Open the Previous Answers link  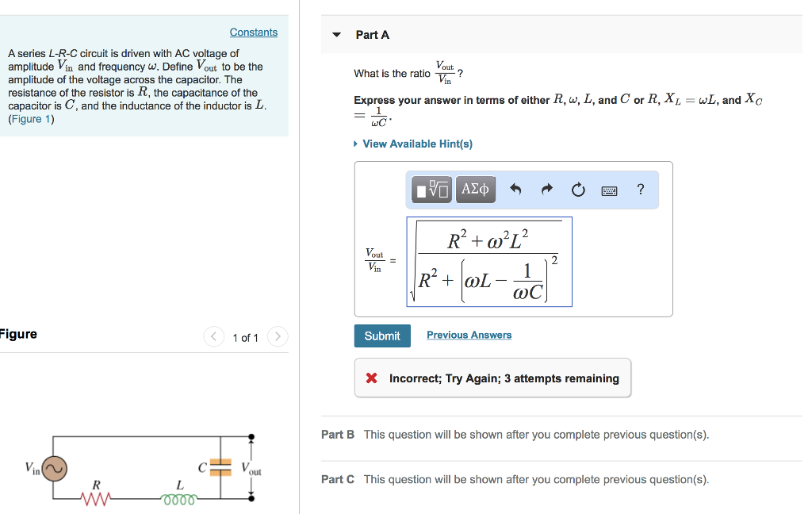pos(469,336)
